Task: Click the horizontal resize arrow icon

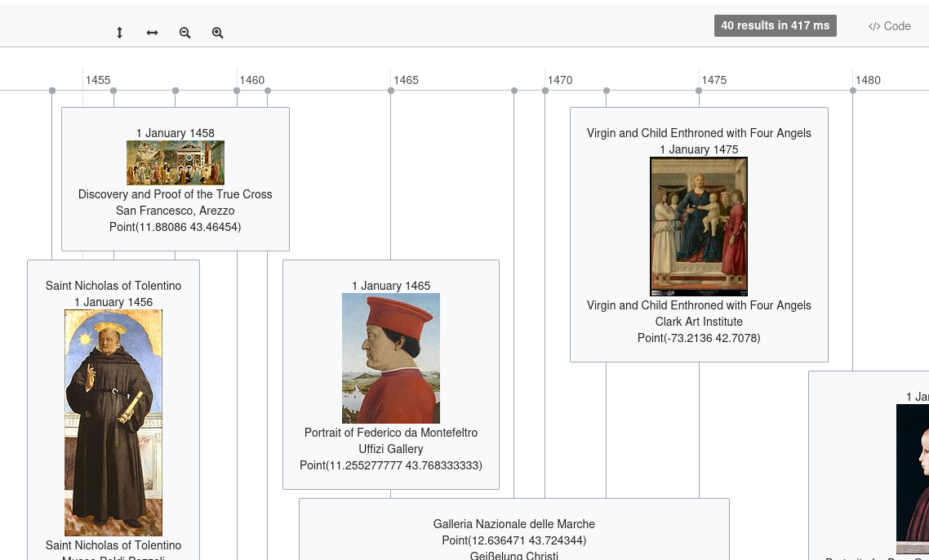Action: (153, 33)
